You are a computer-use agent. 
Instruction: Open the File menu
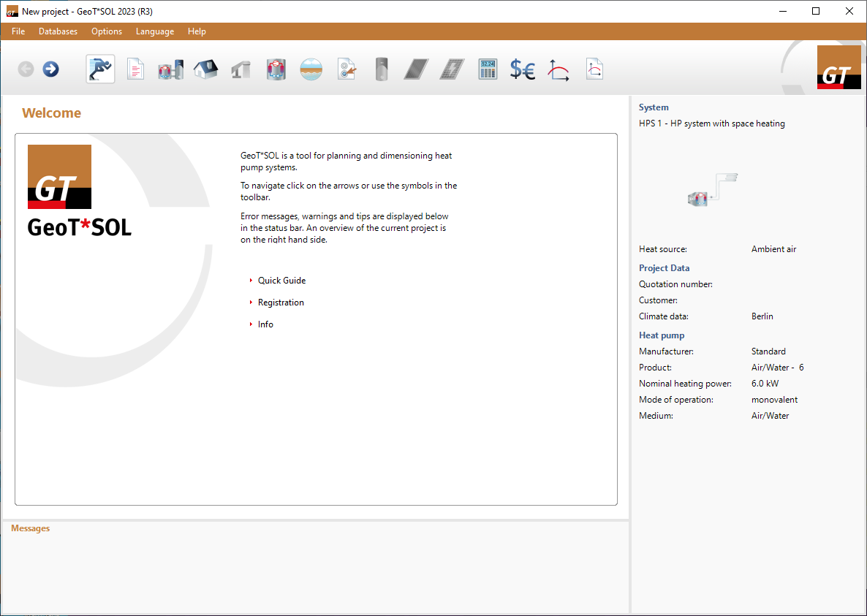(x=18, y=31)
